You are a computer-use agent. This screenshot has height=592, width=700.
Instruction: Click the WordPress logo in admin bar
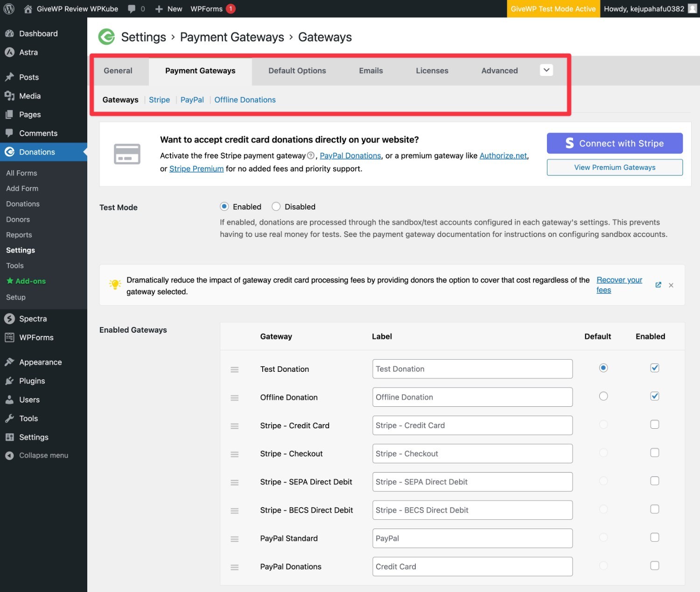click(x=9, y=9)
